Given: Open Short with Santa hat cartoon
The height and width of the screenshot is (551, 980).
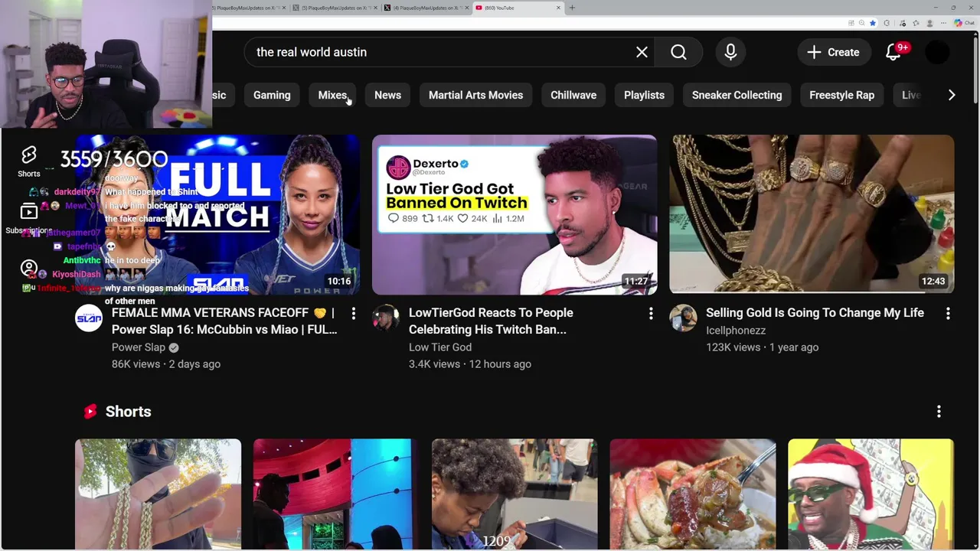Looking at the screenshot, I should coord(871,494).
